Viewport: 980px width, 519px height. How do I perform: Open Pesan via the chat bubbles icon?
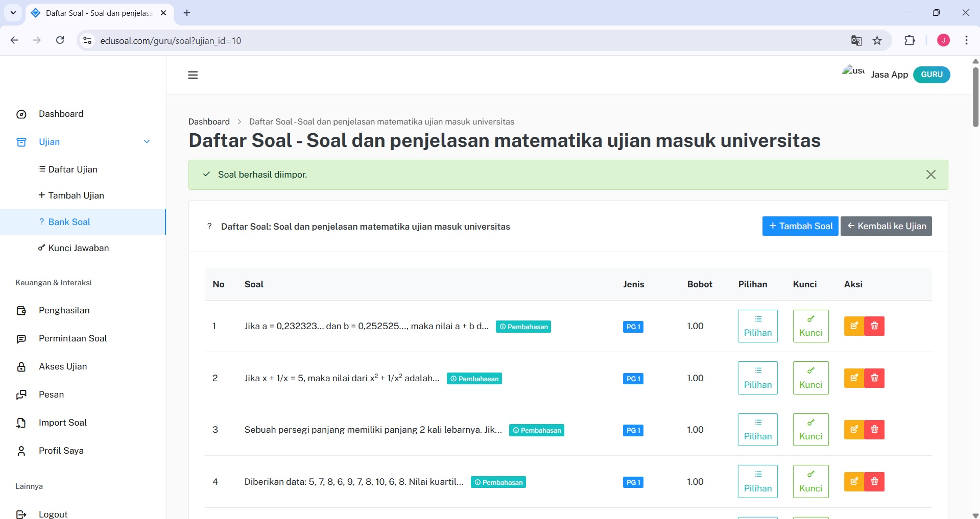point(21,394)
